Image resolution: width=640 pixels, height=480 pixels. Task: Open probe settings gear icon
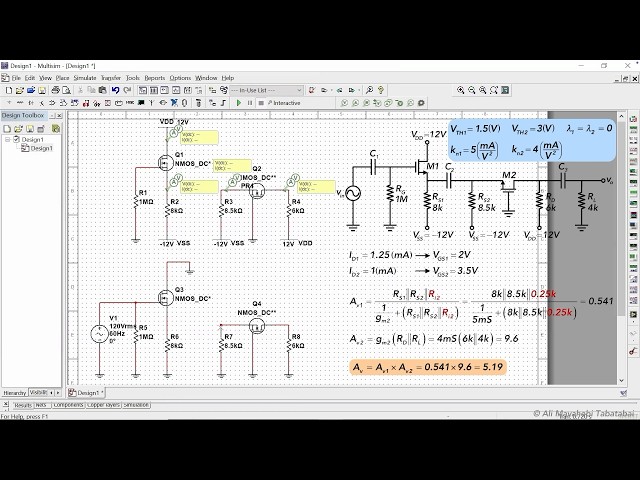[x=421, y=103]
